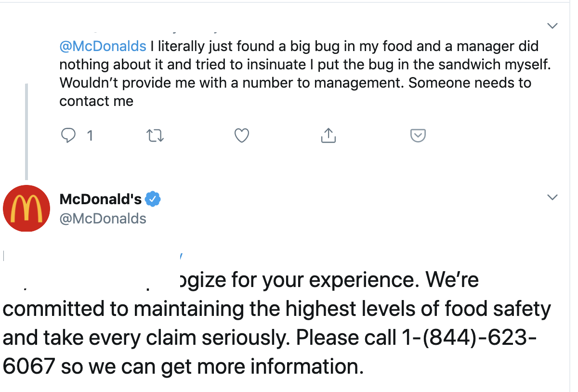Image resolution: width=578 pixels, height=392 pixels.
Task: Click the McDonald's display name
Action: click(x=101, y=199)
